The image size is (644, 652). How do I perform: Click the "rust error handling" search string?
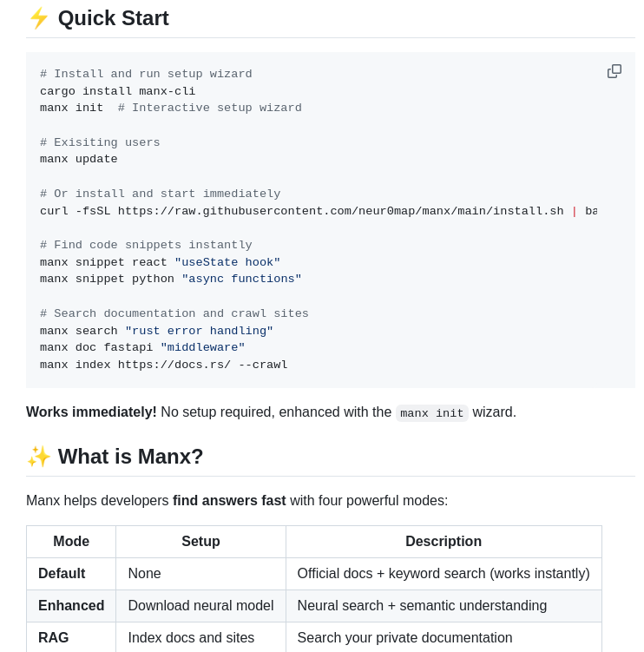pos(199,331)
